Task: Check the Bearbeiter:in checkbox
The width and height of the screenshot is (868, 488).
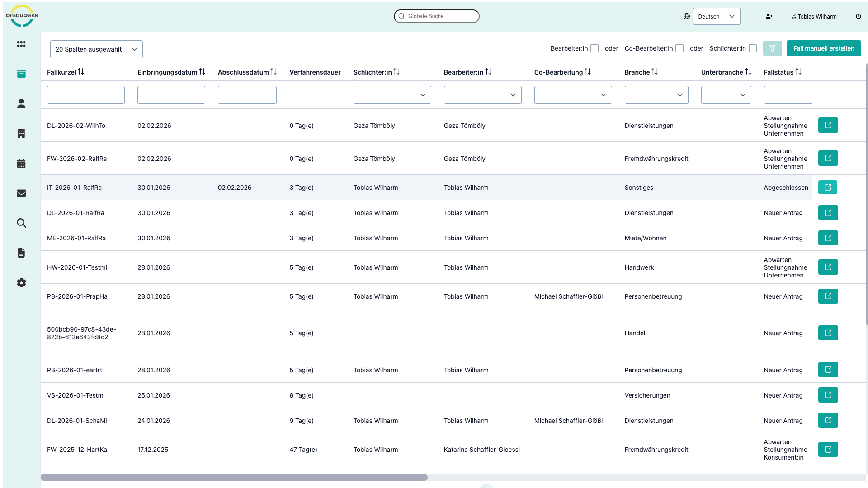Action: [594, 48]
